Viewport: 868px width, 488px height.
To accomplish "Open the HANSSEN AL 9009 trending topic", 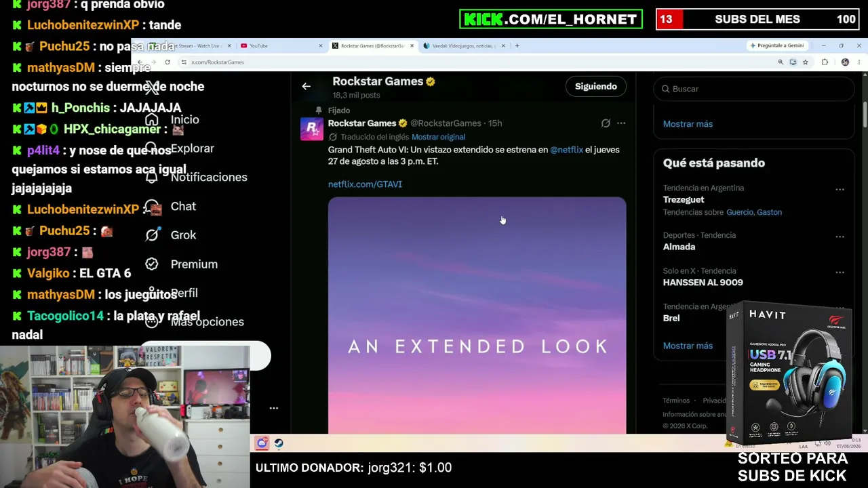I will tap(703, 283).
